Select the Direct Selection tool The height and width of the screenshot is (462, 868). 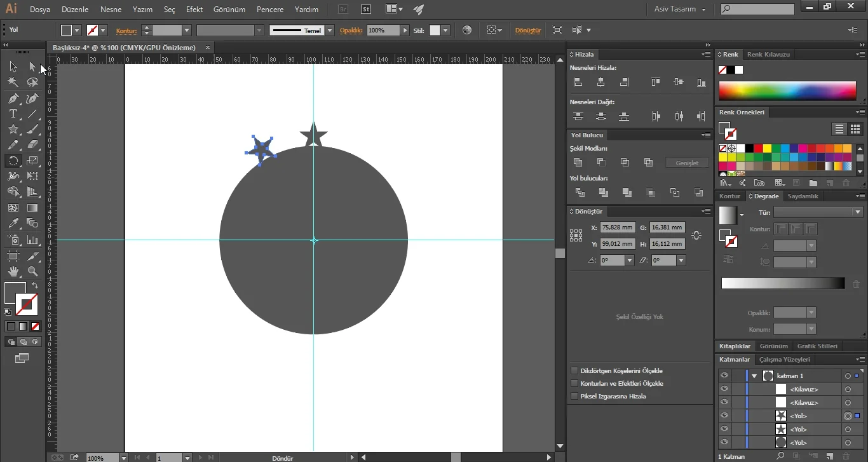click(x=32, y=67)
